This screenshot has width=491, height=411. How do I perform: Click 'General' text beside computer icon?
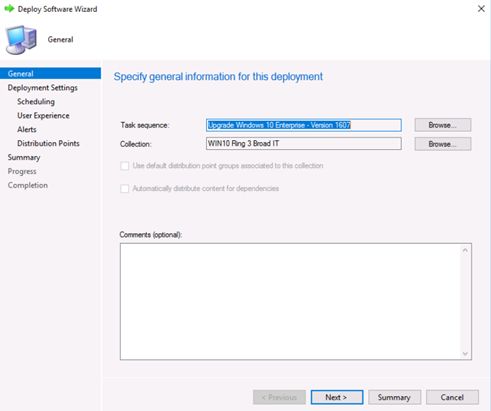(60, 39)
